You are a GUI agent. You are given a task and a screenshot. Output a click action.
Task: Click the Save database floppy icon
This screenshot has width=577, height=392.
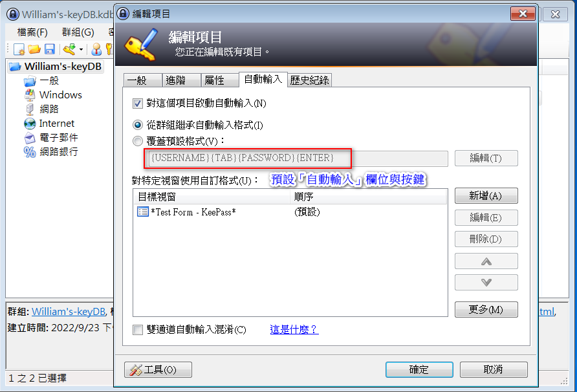click(49, 49)
